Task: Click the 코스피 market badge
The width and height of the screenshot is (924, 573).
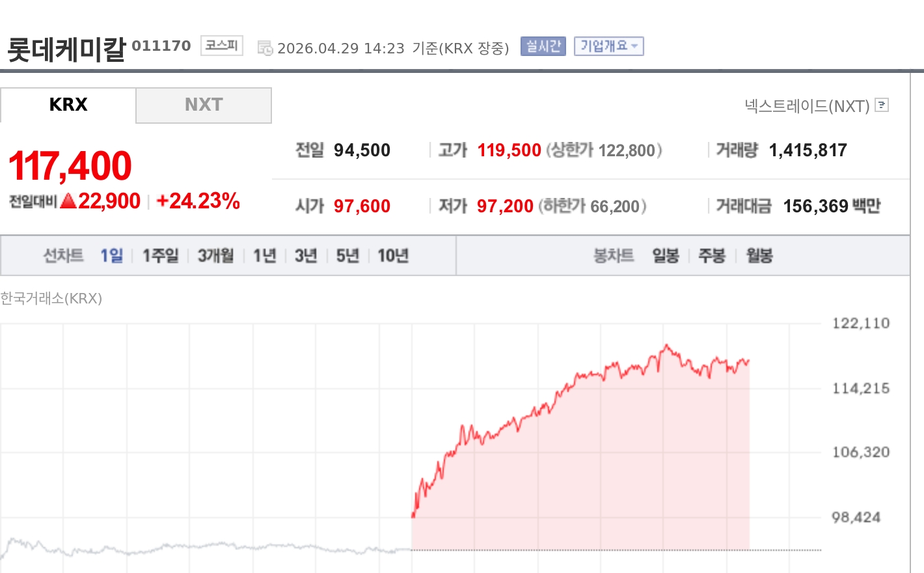Action: tap(221, 44)
